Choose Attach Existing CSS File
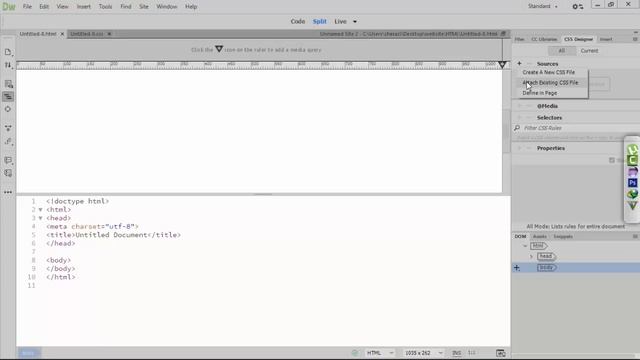This screenshot has width=640, height=360. [x=550, y=82]
